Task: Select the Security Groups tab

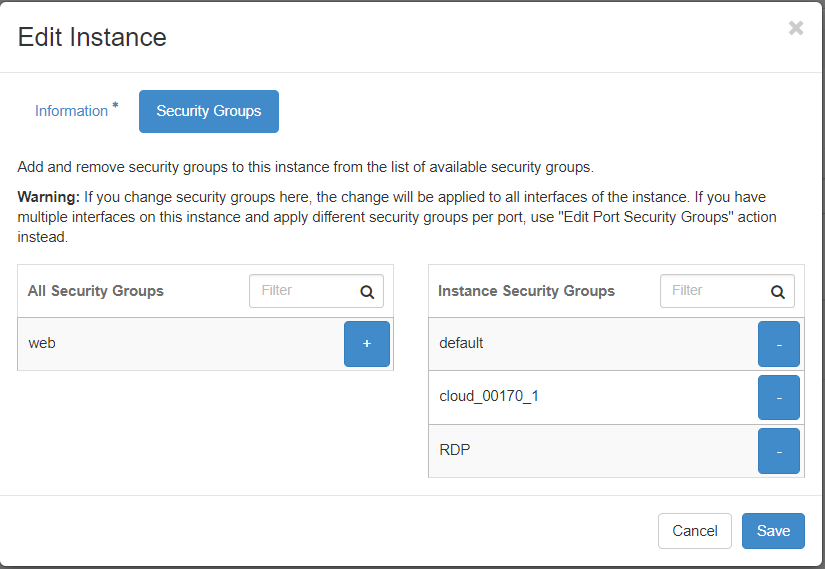Action: pos(209,111)
